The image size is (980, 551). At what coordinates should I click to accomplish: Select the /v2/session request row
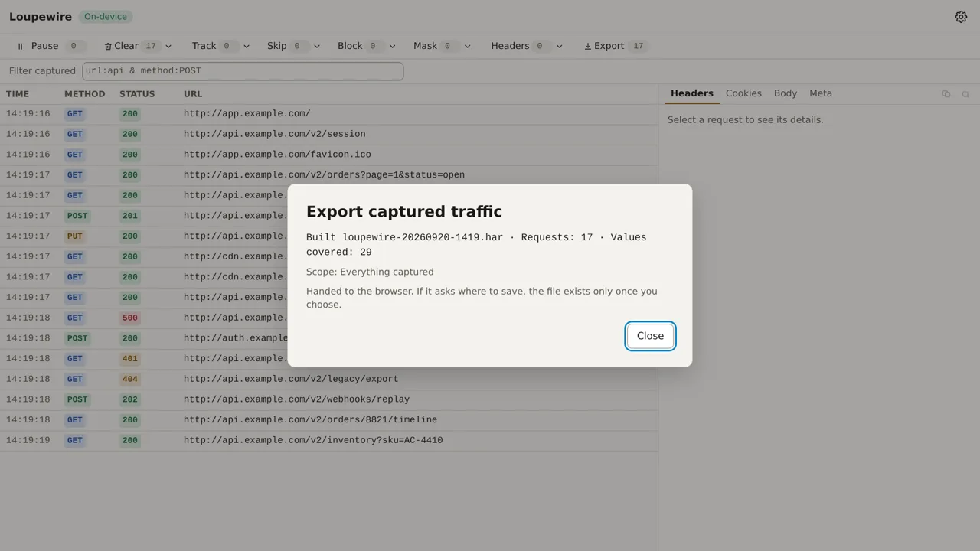329,134
